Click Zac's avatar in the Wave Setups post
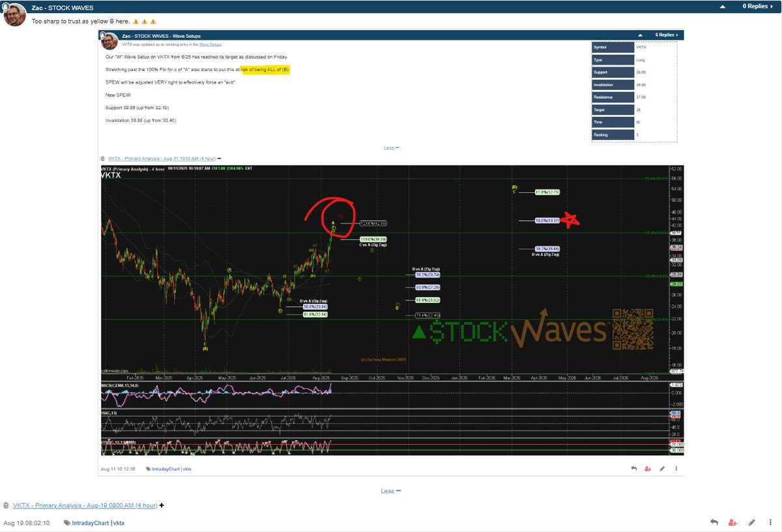 tap(109, 41)
